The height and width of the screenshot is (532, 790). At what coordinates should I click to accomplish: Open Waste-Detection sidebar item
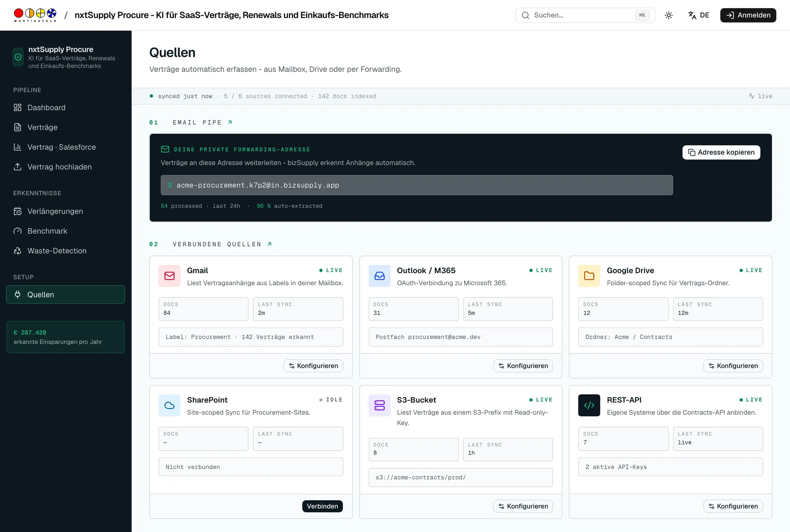click(65, 251)
